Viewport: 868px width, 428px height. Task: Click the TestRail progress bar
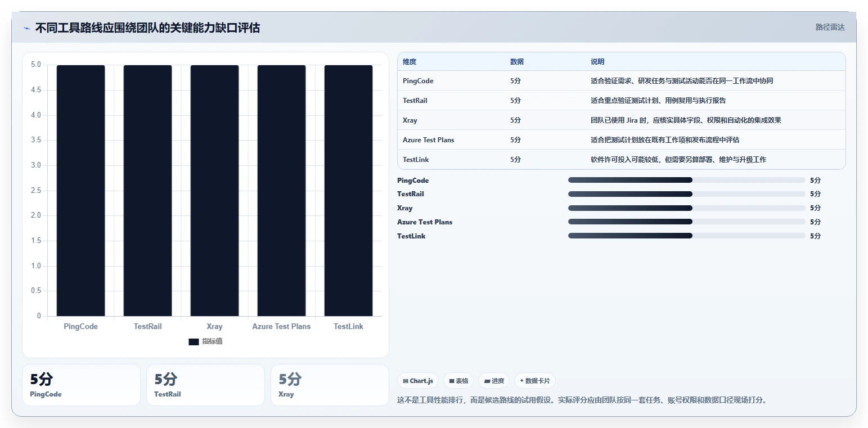pos(687,194)
